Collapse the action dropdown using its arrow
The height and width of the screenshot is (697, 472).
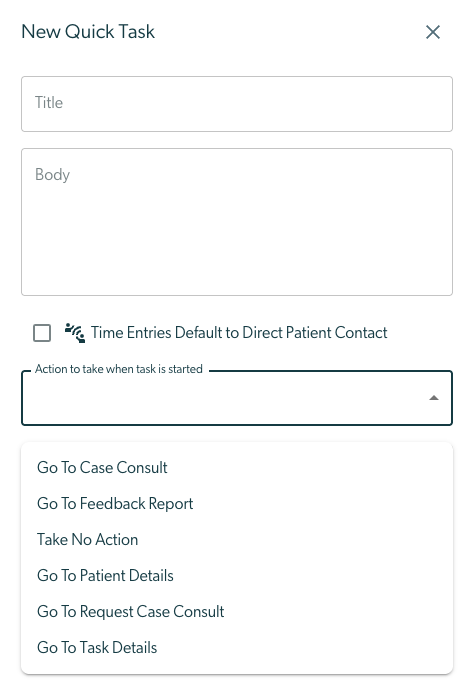(x=434, y=398)
